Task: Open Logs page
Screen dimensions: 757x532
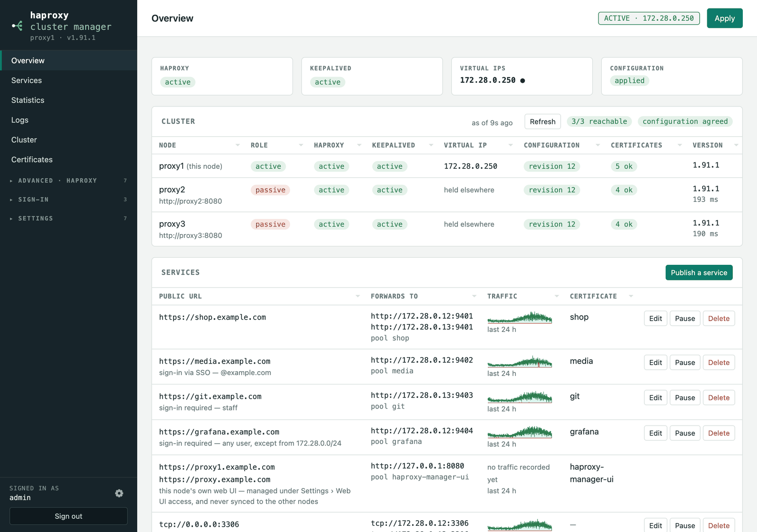Action: point(69,120)
